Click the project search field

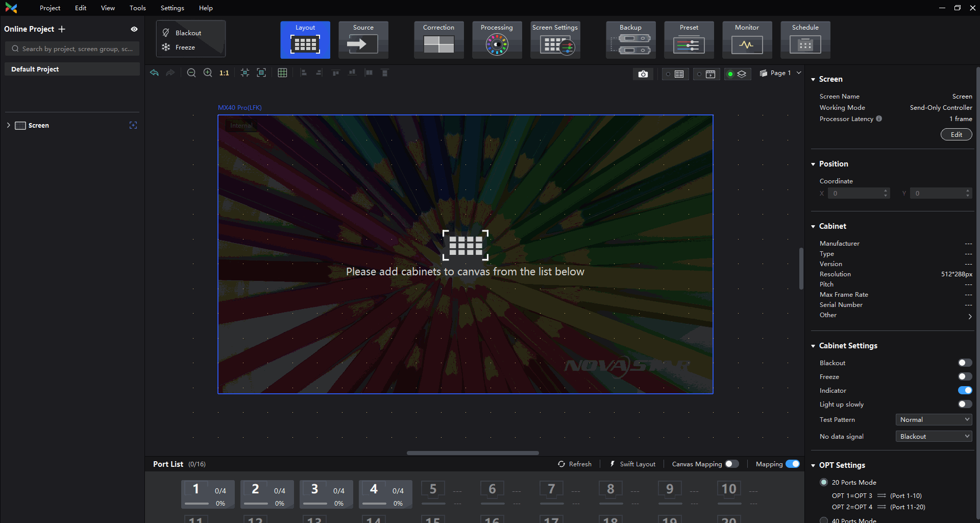[72, 49]
